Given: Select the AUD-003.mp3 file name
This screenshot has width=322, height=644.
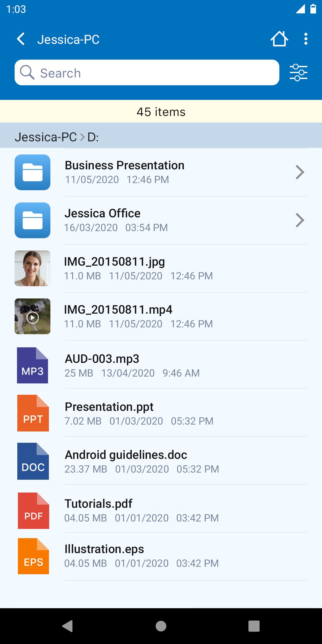Looking at the screenshot, I should pos(102,359).
